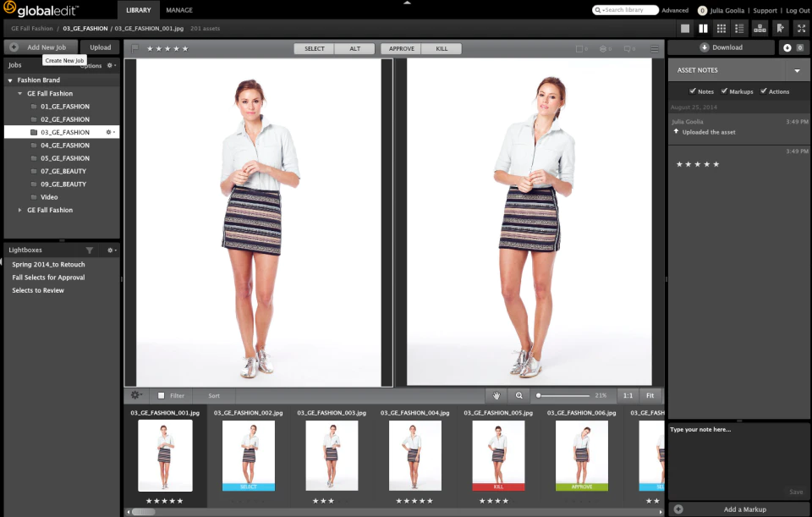Select thumbnail 03_GE_FASHION_004.jpg
The image size is (812, 517).
click(x=414, y=455)
